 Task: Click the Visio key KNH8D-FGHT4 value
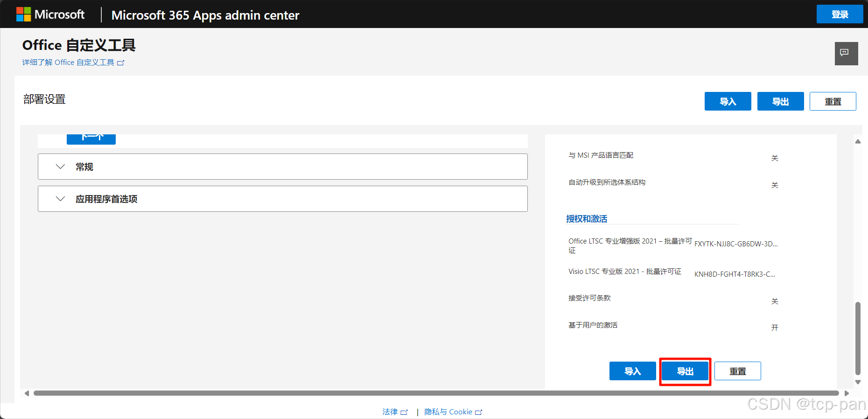pos(735,274)
